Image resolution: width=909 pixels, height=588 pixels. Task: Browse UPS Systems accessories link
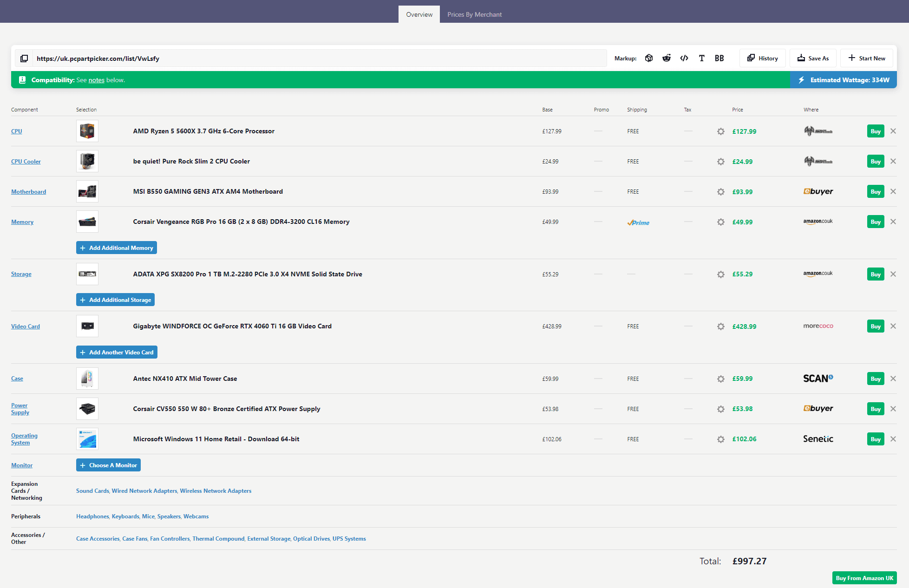coord(349,539)
